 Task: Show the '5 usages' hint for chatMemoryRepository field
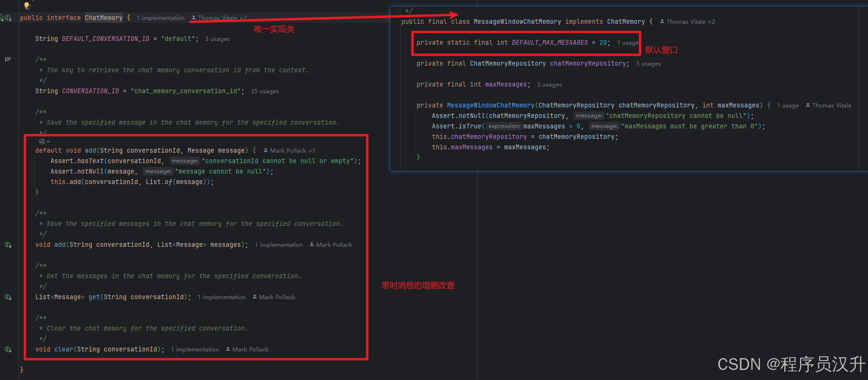(x=649, y=64)
